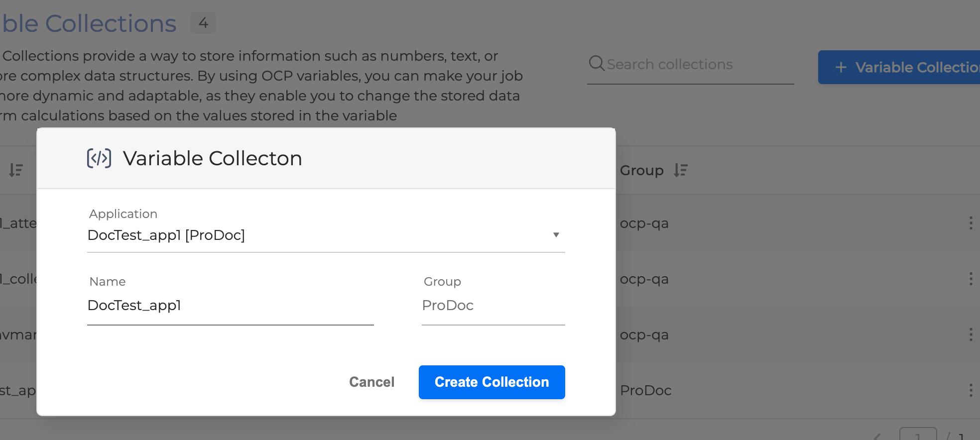The height and width of the screenshot is (440, 980).
Task: Open the three-dot menu for third ocp-qa row
Action: point(971,334)
